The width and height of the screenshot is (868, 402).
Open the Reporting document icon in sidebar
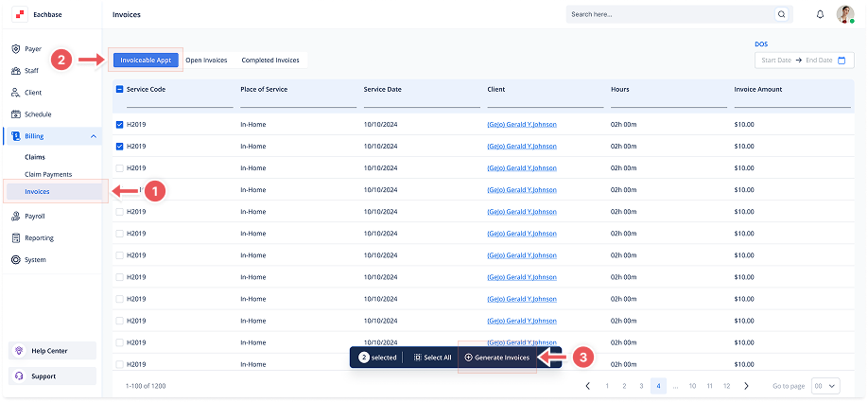(x=16, y=238)
